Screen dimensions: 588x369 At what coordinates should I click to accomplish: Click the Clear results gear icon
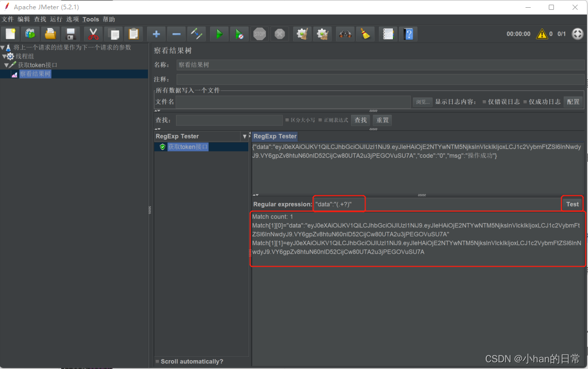302,34
